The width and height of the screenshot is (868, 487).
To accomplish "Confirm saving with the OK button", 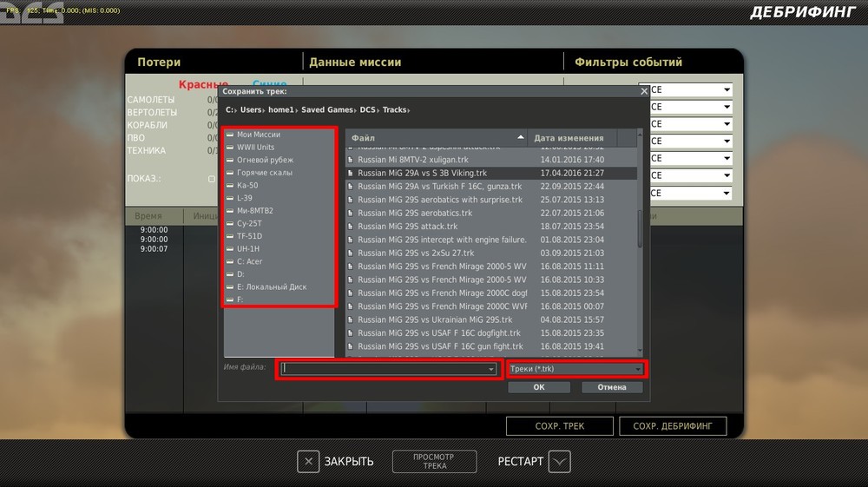I will tap(539, 387).
